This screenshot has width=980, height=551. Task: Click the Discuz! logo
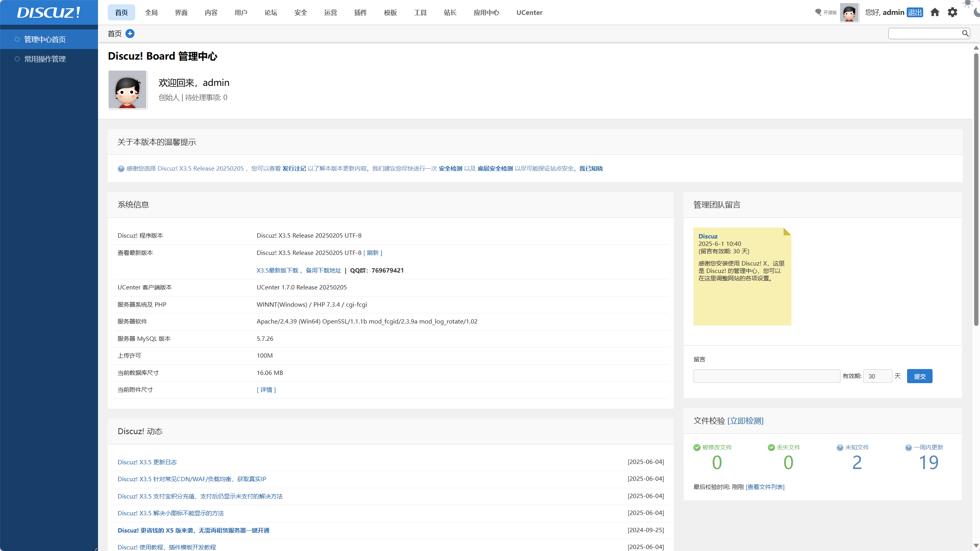49,13
